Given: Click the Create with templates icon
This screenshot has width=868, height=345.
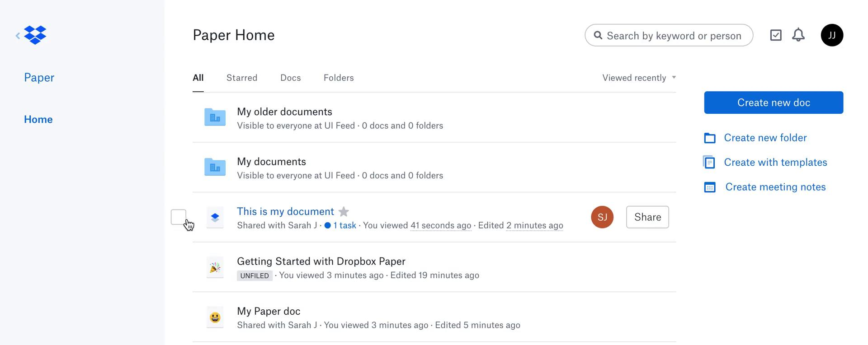Looking at the screenshot, I should click(x=709, y=162).
